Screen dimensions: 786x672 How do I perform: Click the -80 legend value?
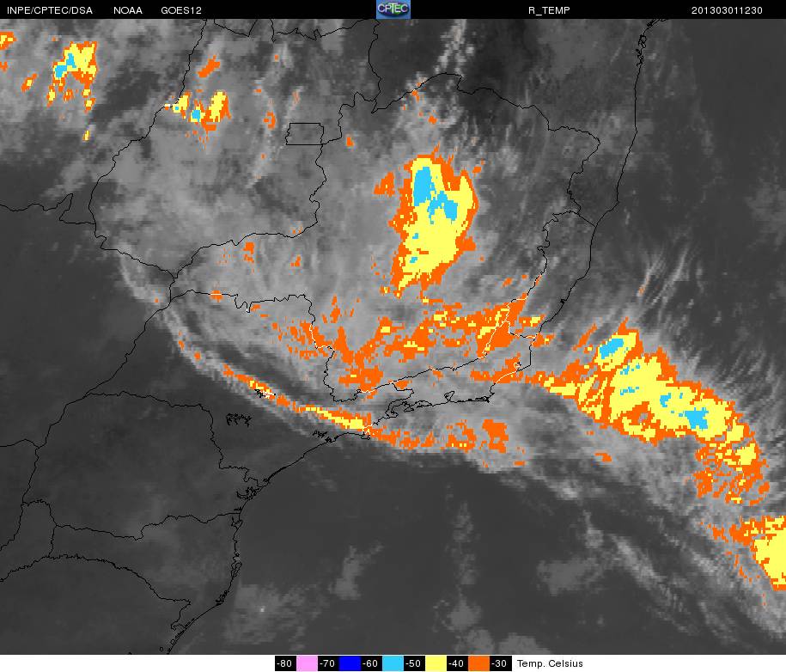point(285,663)
